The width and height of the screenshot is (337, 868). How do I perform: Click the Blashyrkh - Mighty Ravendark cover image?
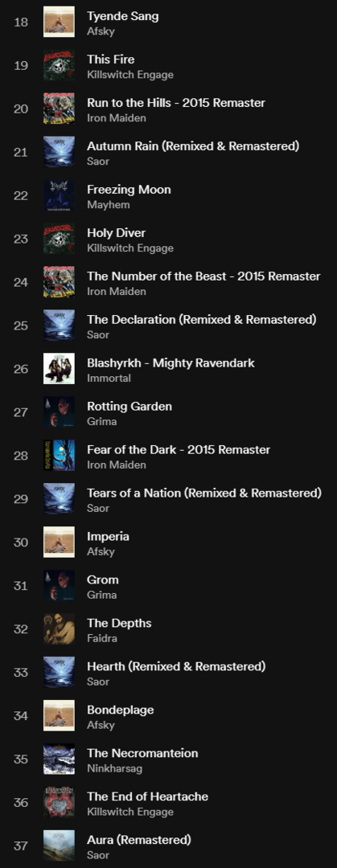(59, 369)
